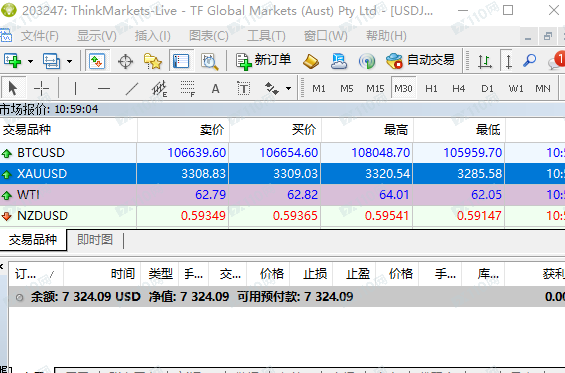The height and width of the screenshot is (373, 565).
Task: Open the Strategy Tester magnifier icon
Action: pos(209,61)
